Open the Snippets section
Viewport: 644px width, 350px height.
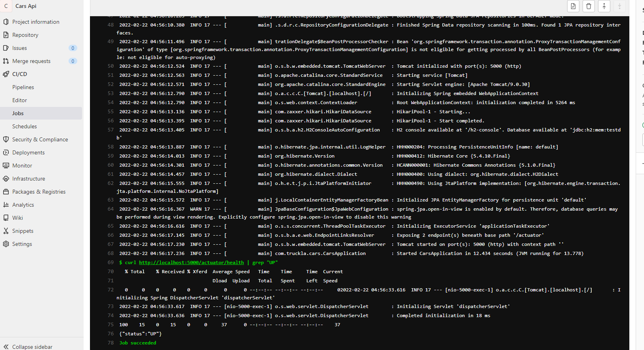pyautogui.click(x=23, y=231)
